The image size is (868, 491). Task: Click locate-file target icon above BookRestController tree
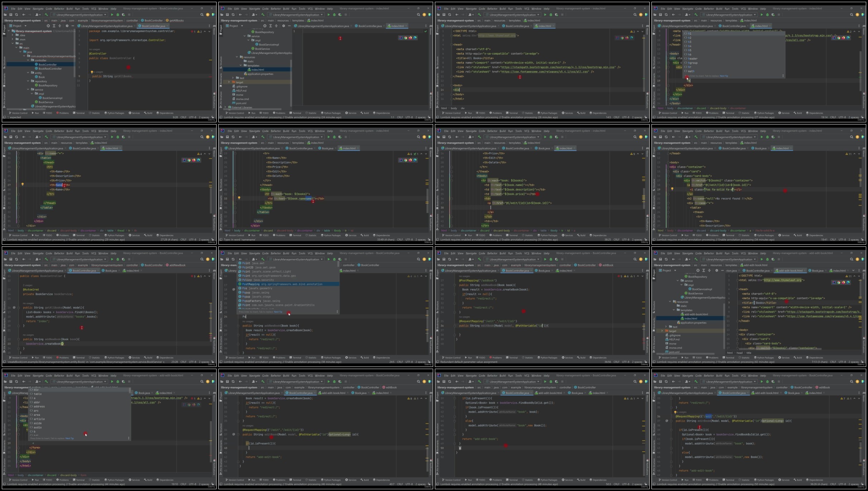pos(48,26)
